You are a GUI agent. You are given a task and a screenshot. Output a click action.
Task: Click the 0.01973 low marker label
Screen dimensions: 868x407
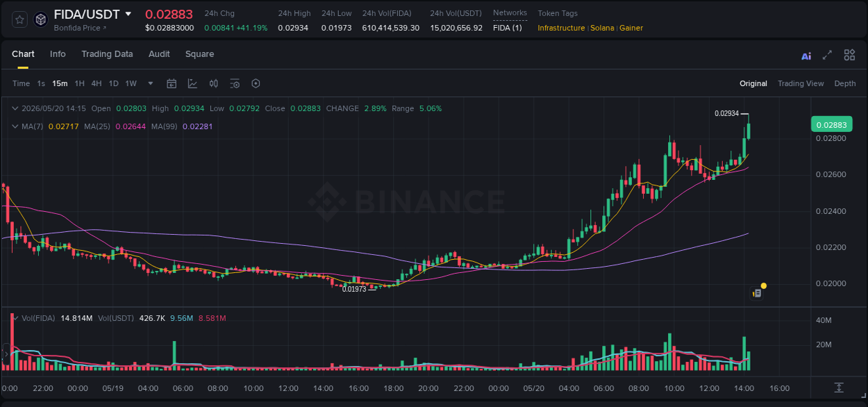[x=354, y=289]
